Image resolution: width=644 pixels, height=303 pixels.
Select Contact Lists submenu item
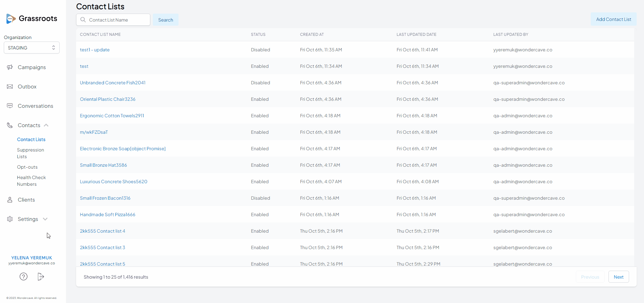pos(31,139)
